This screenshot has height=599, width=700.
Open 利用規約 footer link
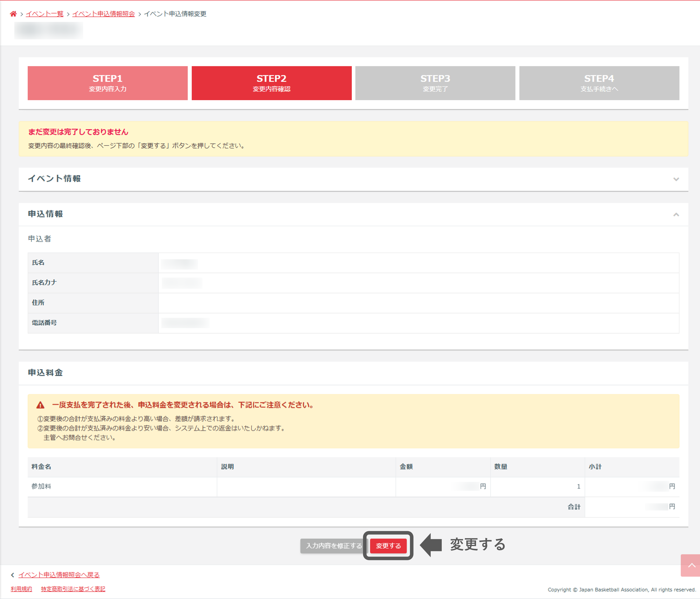tap(21, 589)
